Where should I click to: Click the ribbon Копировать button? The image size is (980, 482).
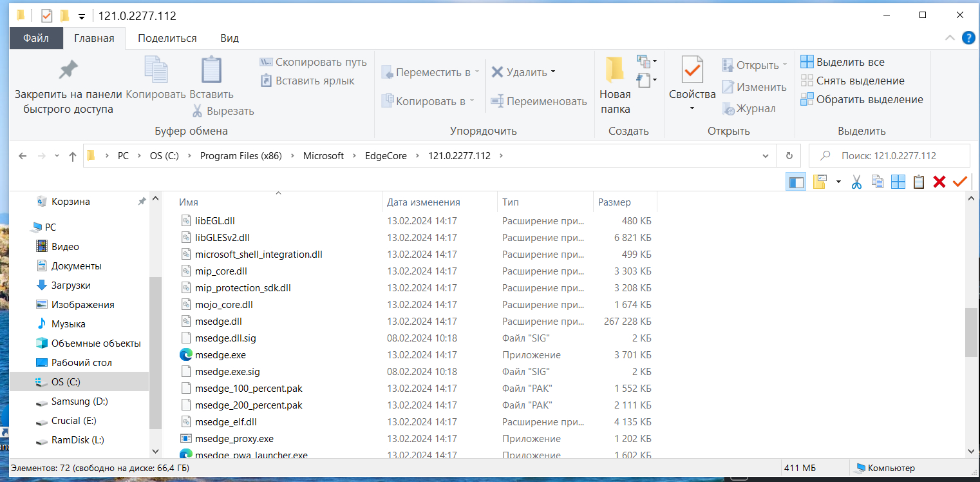tap(156, 78)
